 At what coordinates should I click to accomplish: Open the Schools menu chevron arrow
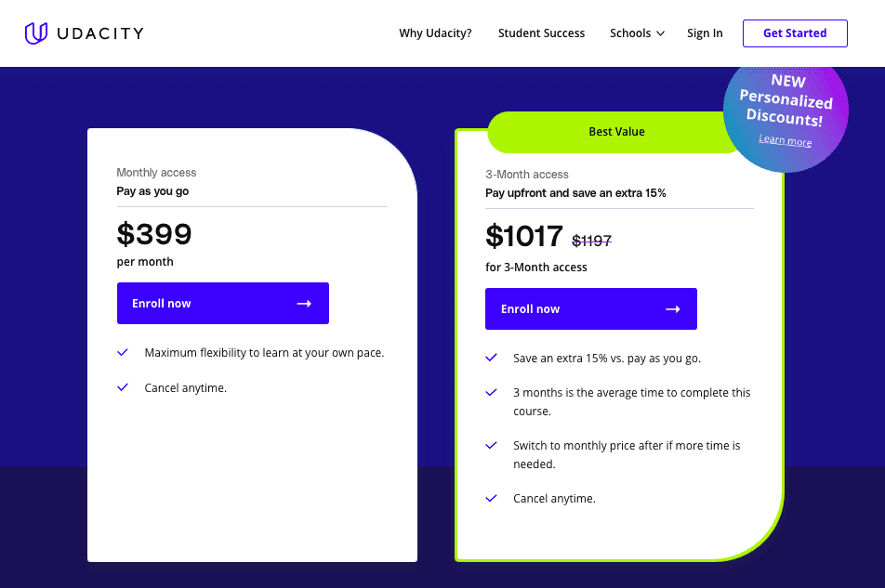pos(660,33)
